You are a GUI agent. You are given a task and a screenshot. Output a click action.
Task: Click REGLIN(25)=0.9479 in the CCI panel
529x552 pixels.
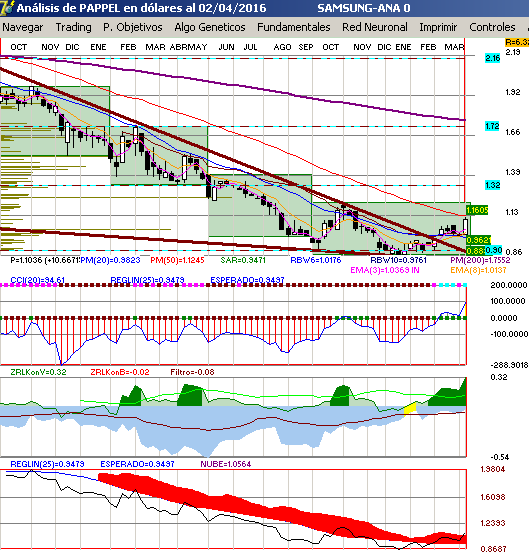[147, 280]
